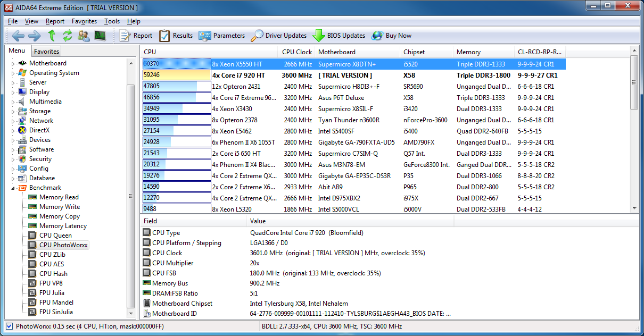Open the Report menu
This screenshot has height=336, width=644.
(x=55, y=21)
